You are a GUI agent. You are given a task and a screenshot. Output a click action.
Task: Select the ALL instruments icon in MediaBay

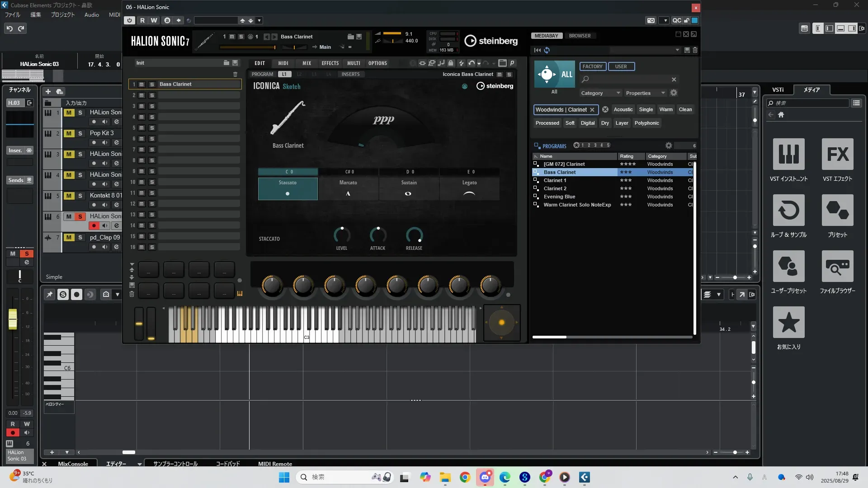pos(554,75)
